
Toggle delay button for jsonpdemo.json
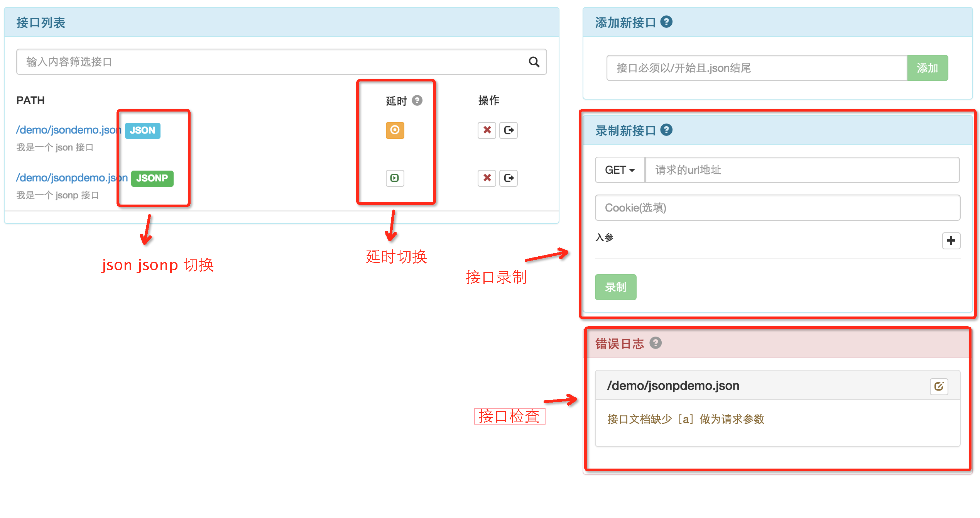coord(395,178)
